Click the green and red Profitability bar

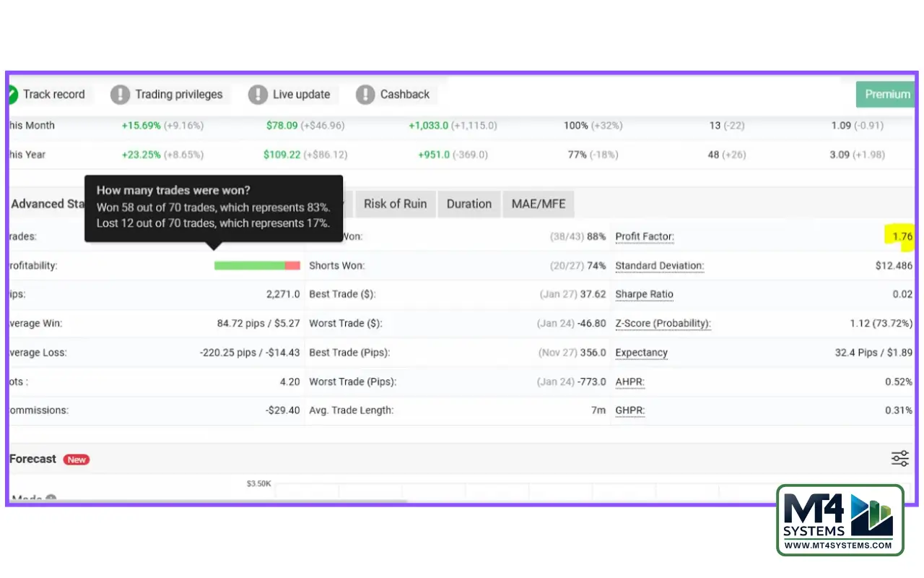(256, 266)
